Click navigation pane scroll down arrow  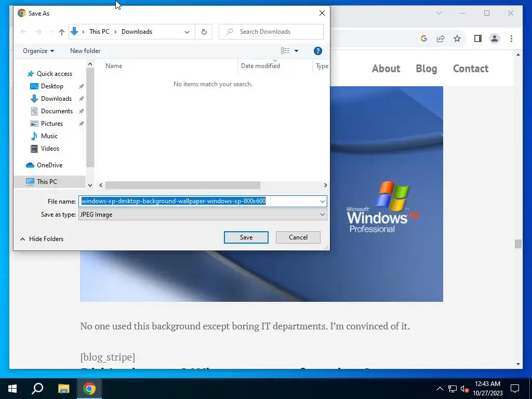click(x=90, y=185)
